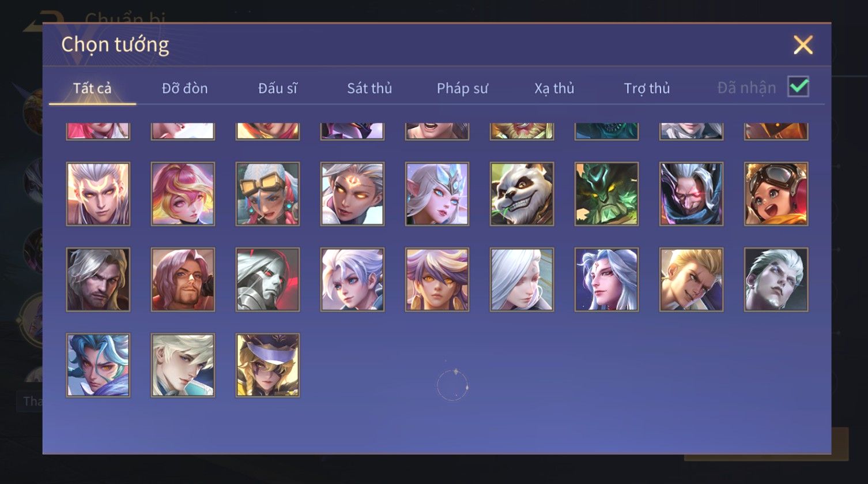Select the panda hero portrait
868x484 pixels.
pyautogui.click(x=522, y=194)
